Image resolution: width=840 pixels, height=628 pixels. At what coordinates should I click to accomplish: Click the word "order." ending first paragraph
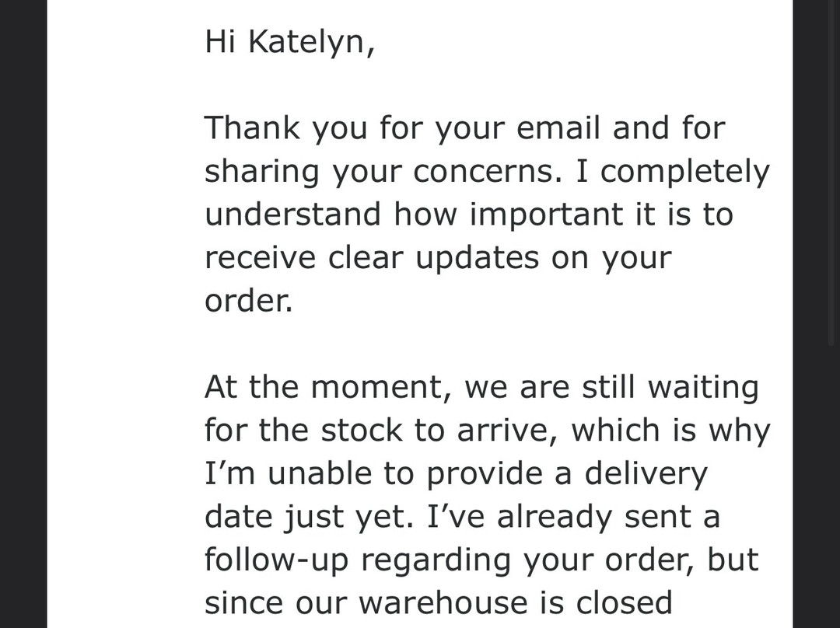248,301
